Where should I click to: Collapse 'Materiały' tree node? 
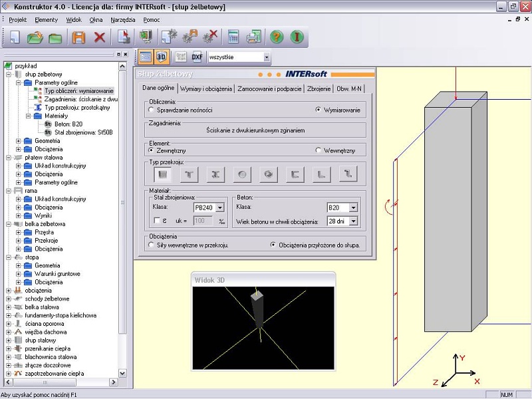coord(29,116)
